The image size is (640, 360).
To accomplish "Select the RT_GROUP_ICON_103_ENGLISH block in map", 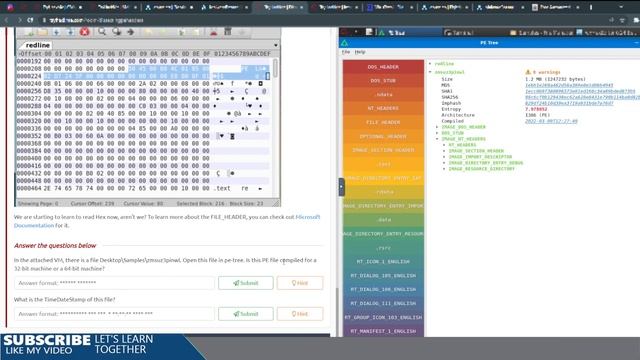I will click(x=383, y=317).
